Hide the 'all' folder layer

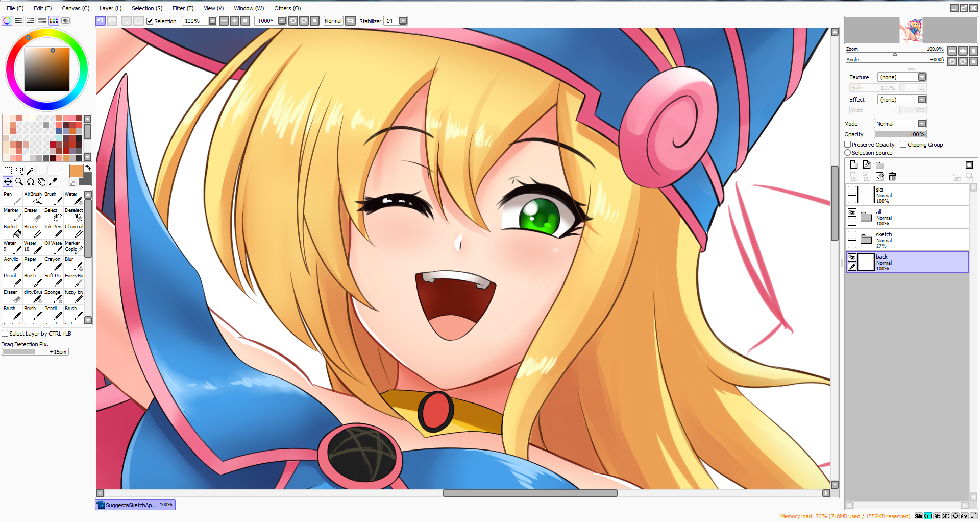(852, 213)
